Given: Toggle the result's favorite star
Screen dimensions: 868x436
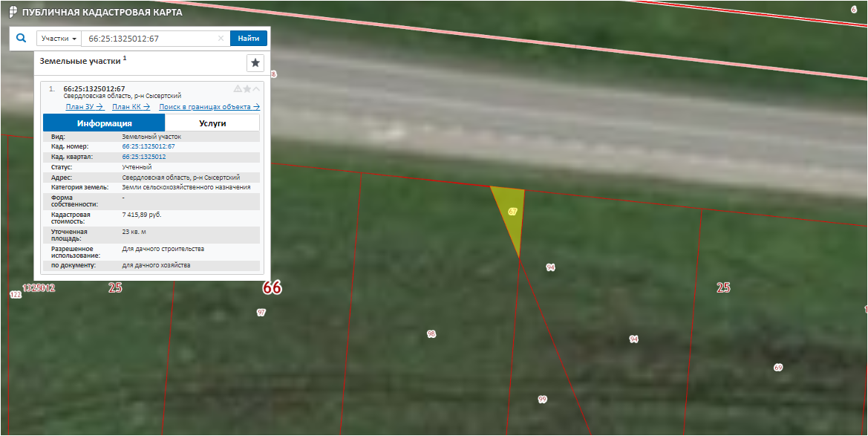Looking at the screenshot, I should tap(247, 89).
